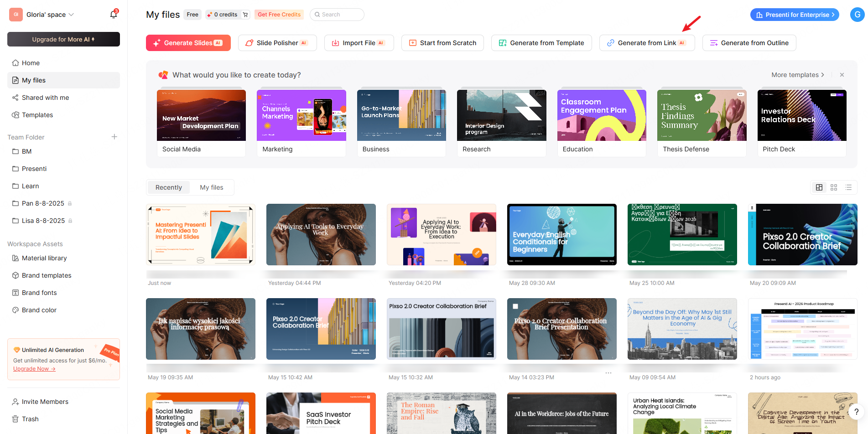Click the G user avatar

click(857, 15)
